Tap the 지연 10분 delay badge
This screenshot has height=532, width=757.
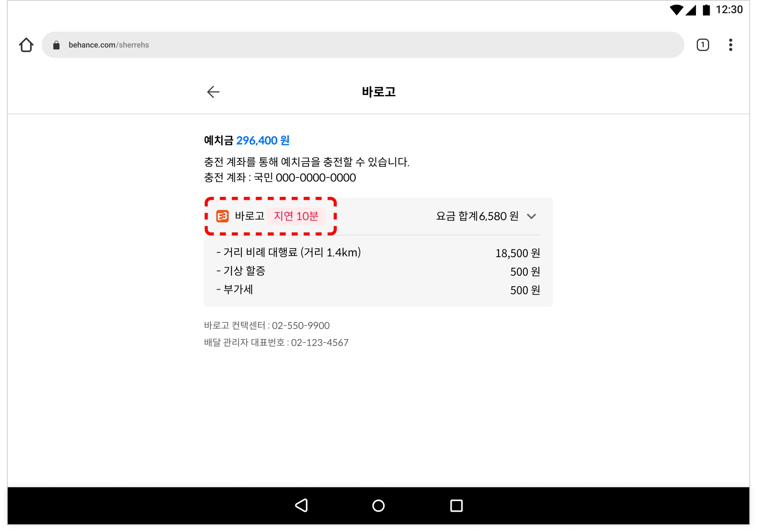coord(296,216)
